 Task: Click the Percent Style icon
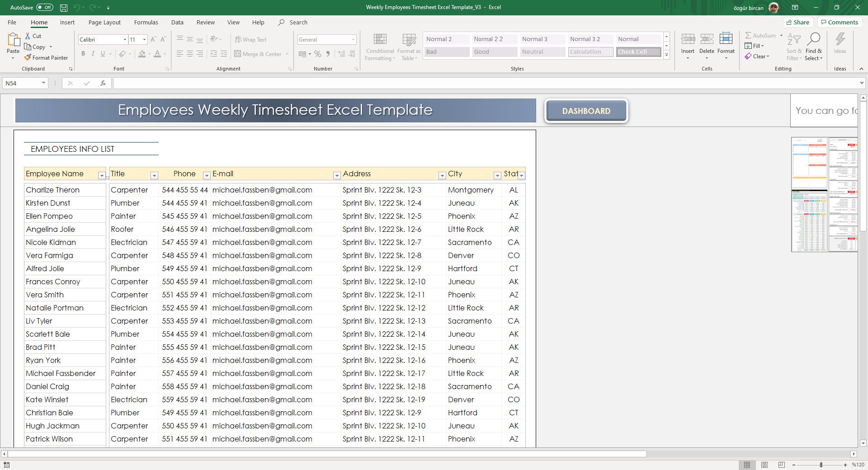[318, 54]
